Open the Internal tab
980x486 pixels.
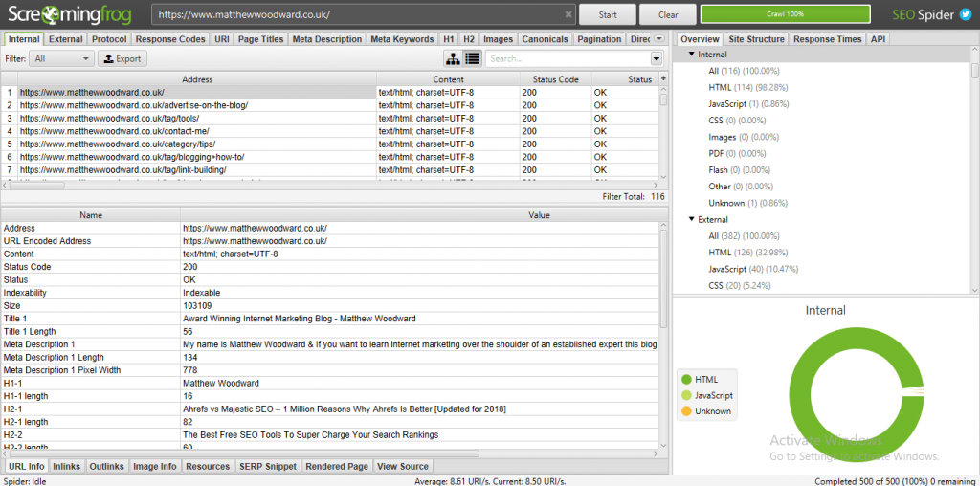(x=24, y=38)
